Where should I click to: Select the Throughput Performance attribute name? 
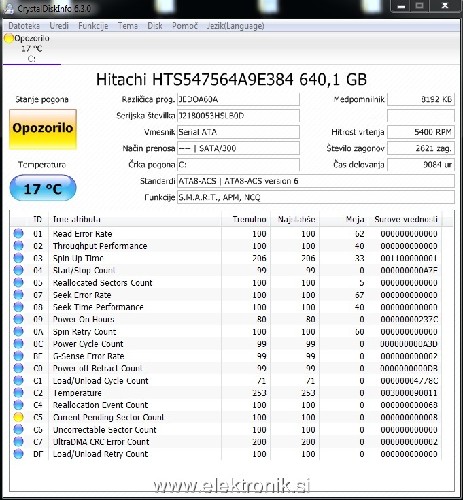100,246
